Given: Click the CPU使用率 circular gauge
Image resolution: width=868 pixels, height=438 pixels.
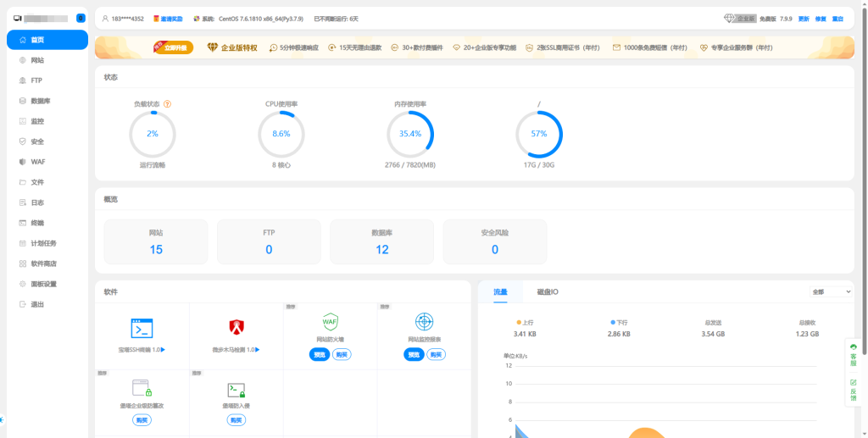Looking at the screenshot, I should pyautogui.click(x=281, y=134).
